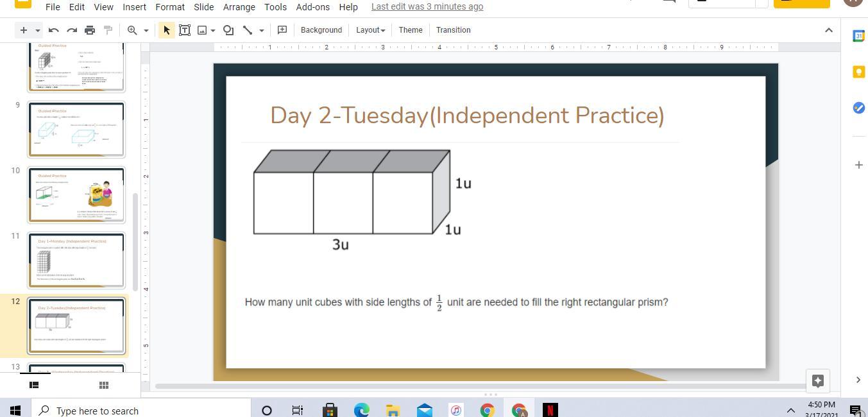Open Cortana from the taskbar
868x417 pixels.
pyautogui.click(x=267, y=411)
